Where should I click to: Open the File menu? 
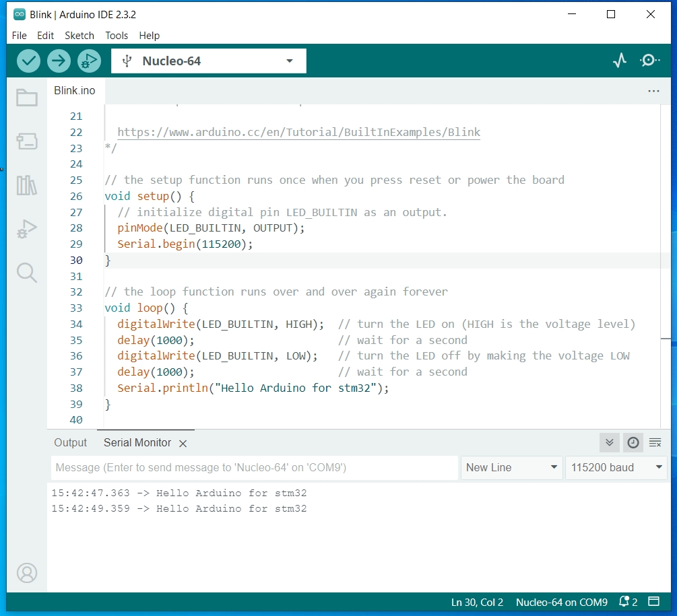[x=20, y=36]
